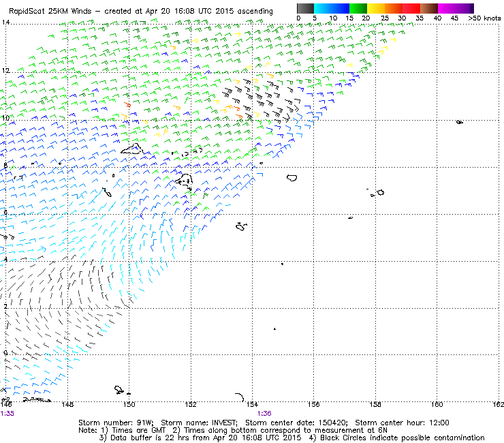Click the 'Storm center date: 150420;' text
The width and height of the screenshot is (504, 443).
tap(296, 423)
